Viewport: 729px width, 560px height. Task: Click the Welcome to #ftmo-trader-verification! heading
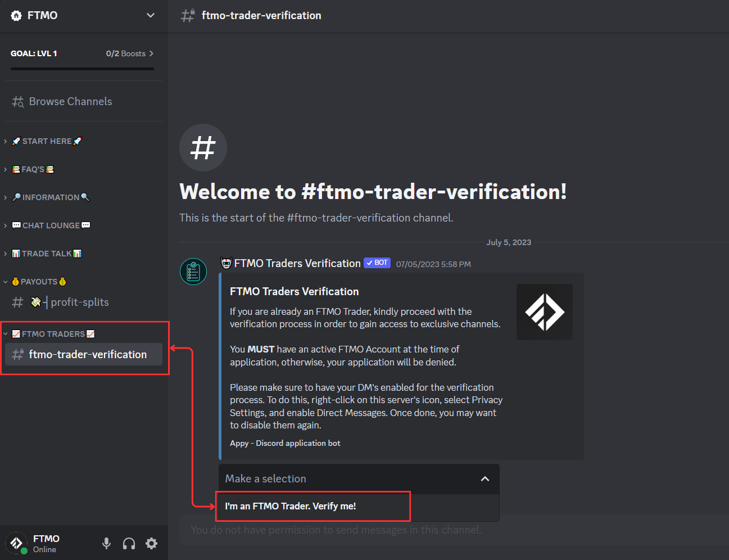click(x=373, y=192)
